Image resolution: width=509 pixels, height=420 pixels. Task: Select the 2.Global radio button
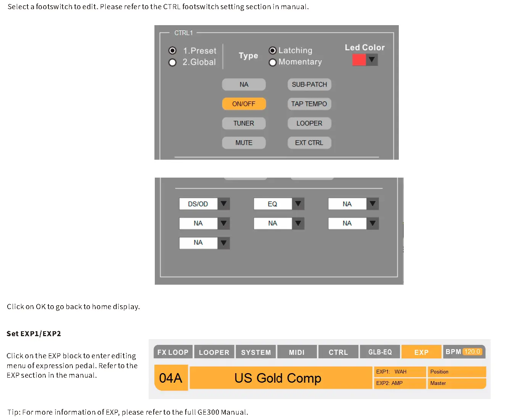(x=173, y=63)
